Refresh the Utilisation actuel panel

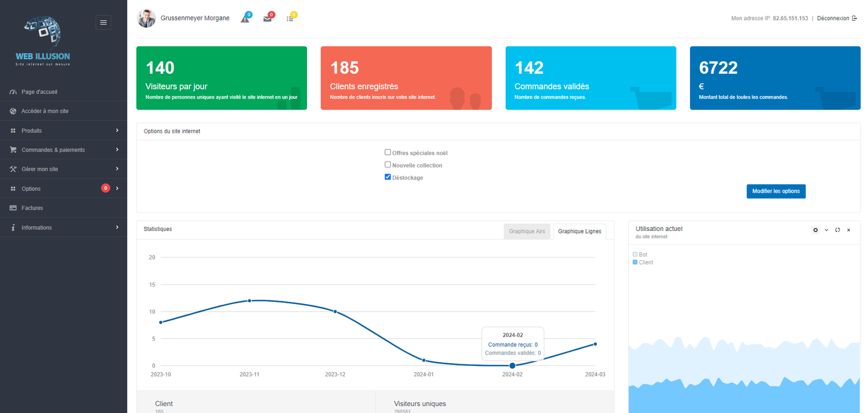838,230
